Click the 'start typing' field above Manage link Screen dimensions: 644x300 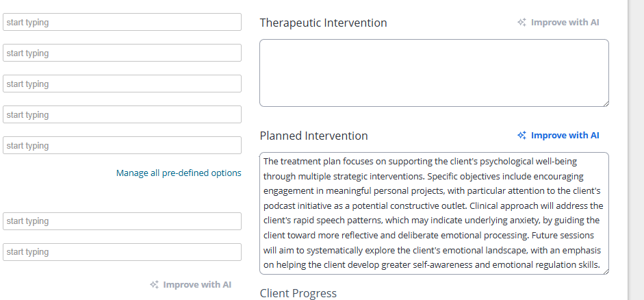tap(122, 146)
